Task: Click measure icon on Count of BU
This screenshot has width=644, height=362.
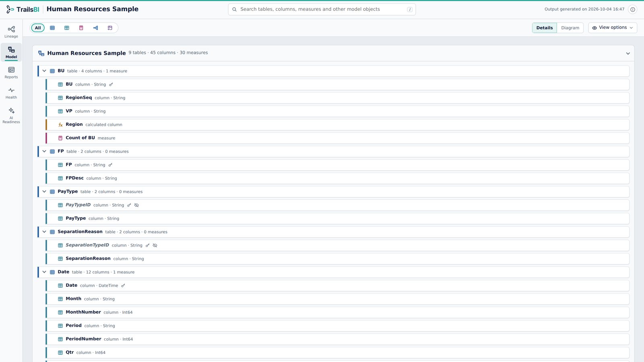Action: pyautogui.click(x=60, y=138)
